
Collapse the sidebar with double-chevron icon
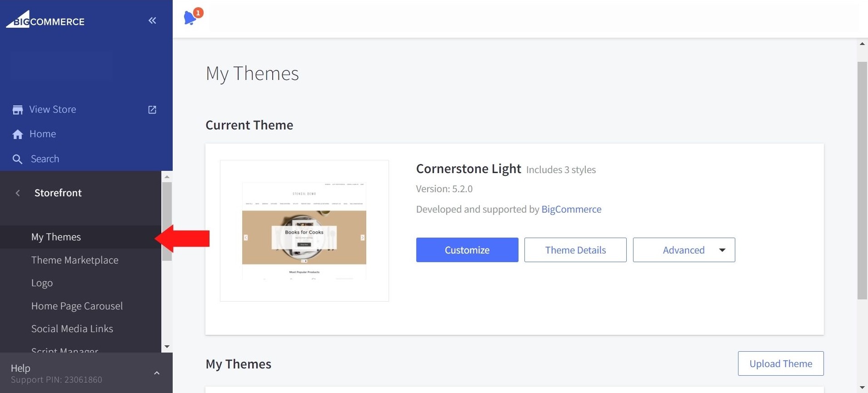152,20
